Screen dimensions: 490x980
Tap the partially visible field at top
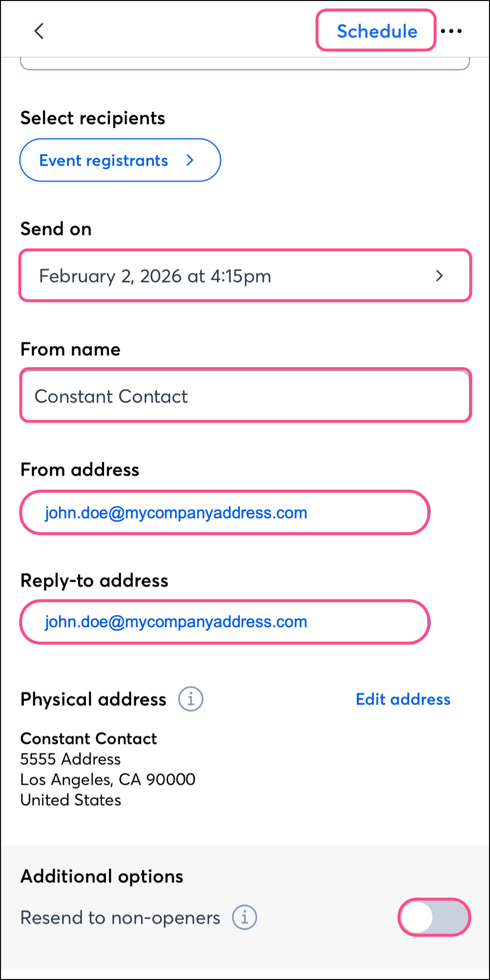(x=245, y=64)
